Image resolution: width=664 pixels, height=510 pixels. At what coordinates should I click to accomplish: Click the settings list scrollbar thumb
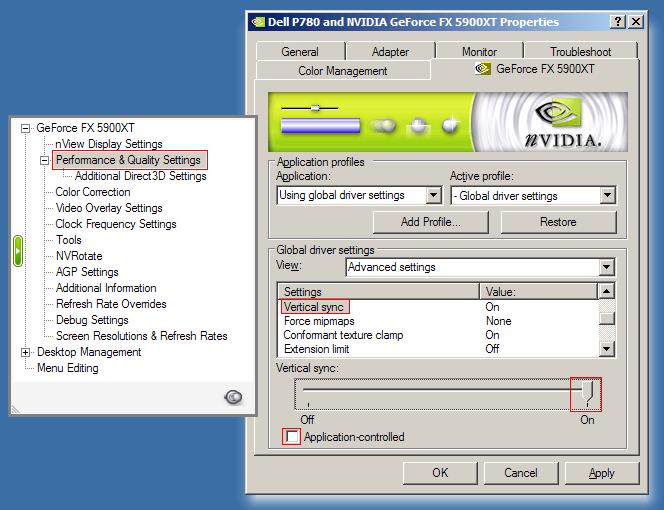606,319
